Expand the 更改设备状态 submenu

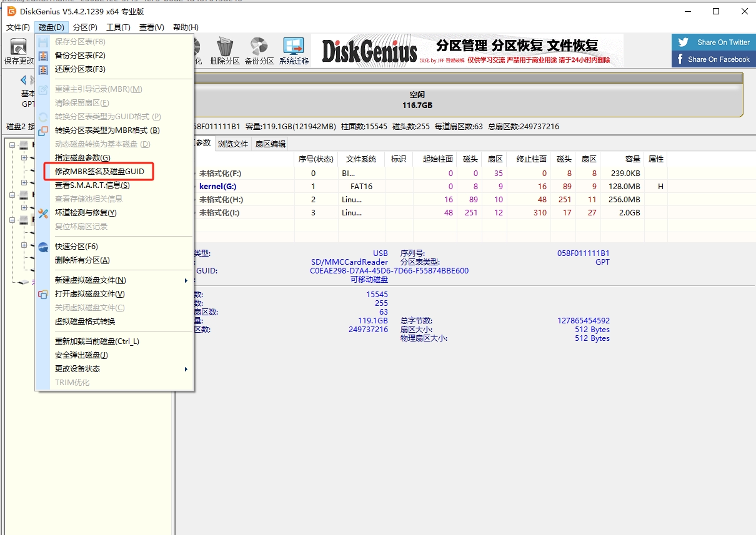pyautogui.click(x=114, y=369)
